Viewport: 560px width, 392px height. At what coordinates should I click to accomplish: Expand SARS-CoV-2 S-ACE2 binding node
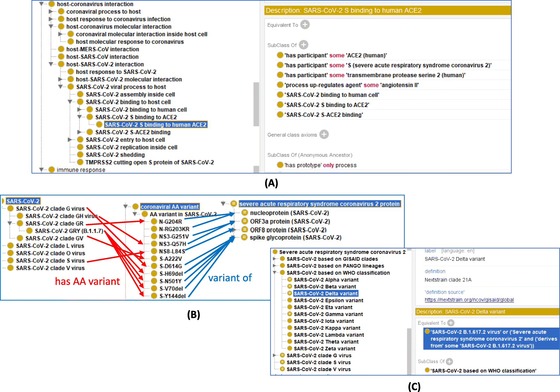pyautogui.click(x=79, y=132)
